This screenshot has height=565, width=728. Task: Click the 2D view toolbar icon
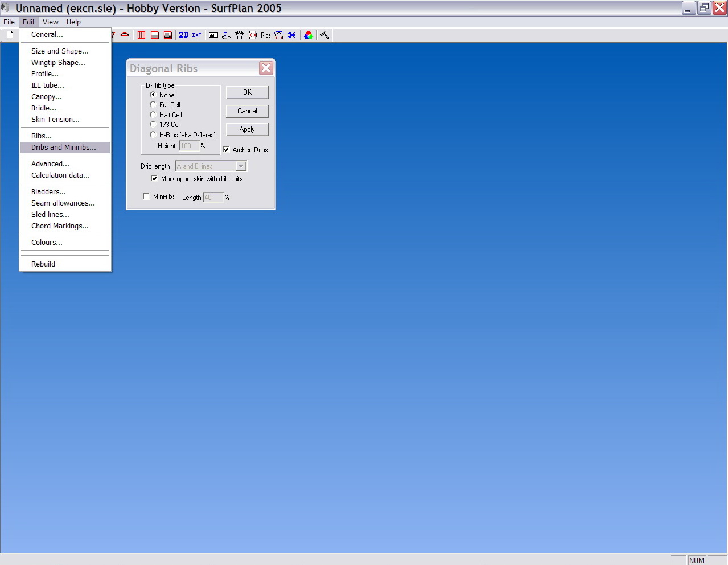click(x=184, y=35)
